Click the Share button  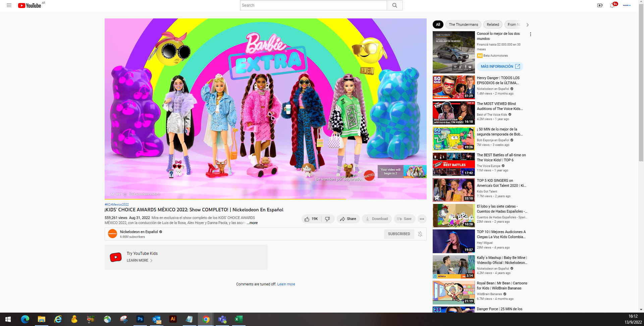[348, 219]
